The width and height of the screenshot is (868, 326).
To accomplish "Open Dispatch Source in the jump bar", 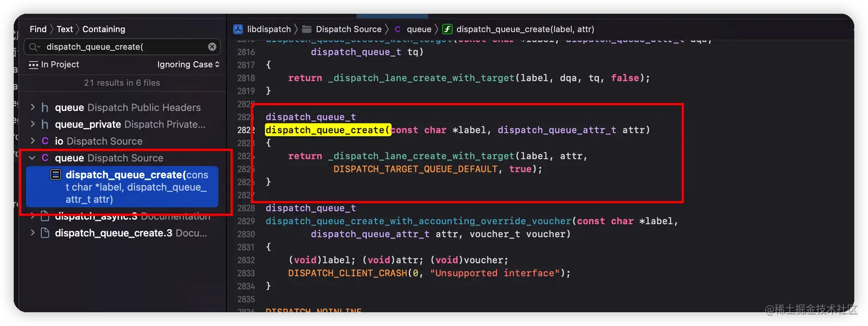I will [348, 29].
